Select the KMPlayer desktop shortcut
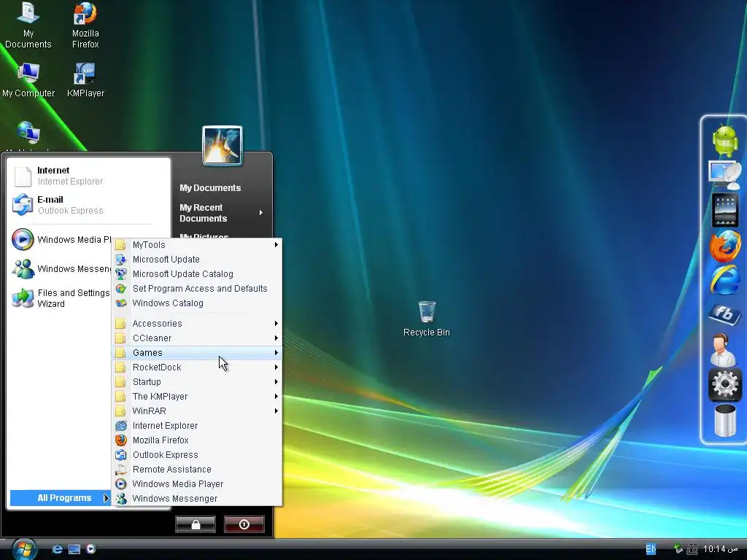747x560 pixels. 85,80
